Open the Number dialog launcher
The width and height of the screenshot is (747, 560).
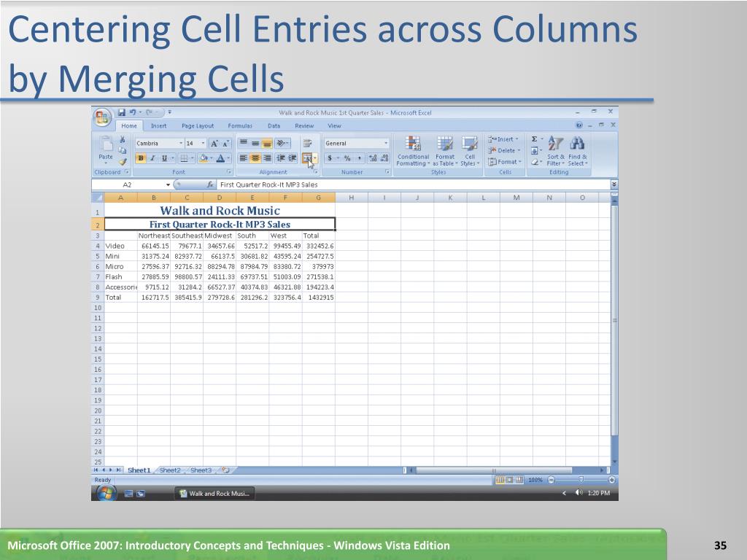(387, 172)
